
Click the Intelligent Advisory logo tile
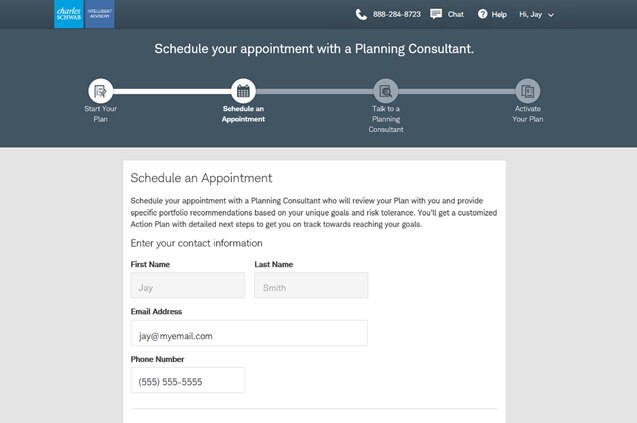100,14
